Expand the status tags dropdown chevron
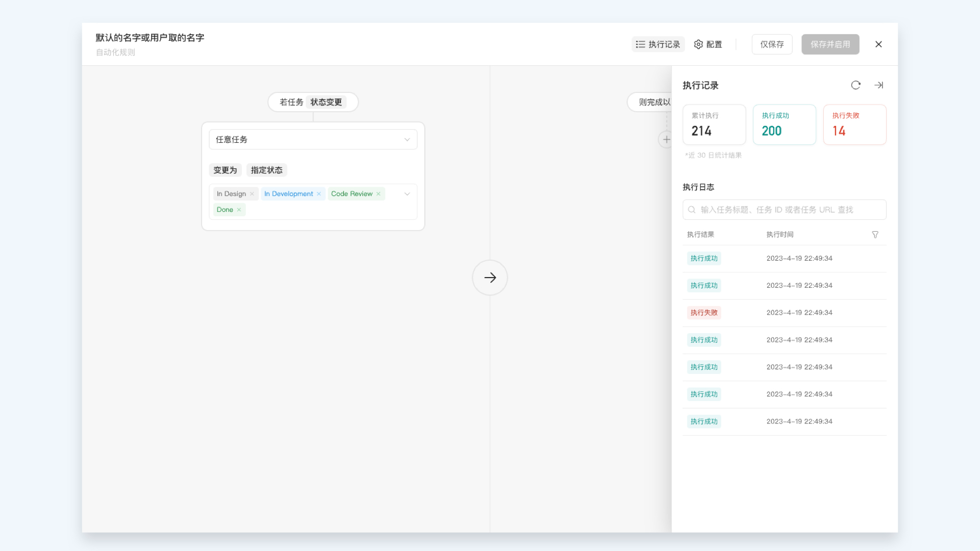Viewport: 980px width, 551px height. pyautogui.click(x=407, y=194)
